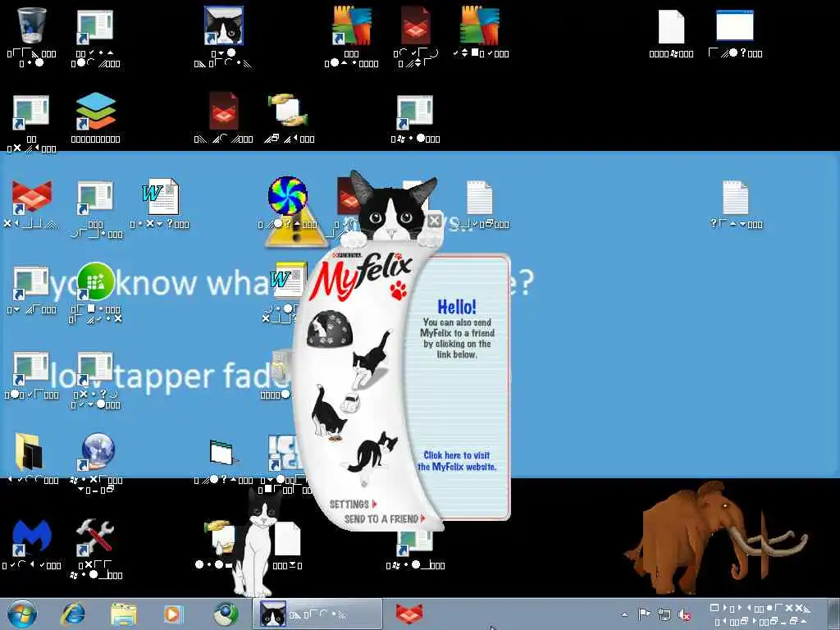Click shortcut icon directly right of Recycle Bin

(95, 25)
